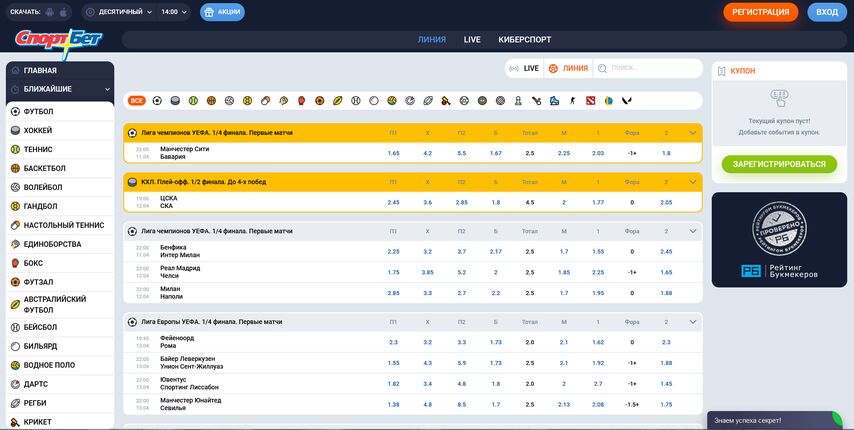
Task: Pick draw odds 3.6 for ЦСКА – СКА
Action: coord(428,202)
